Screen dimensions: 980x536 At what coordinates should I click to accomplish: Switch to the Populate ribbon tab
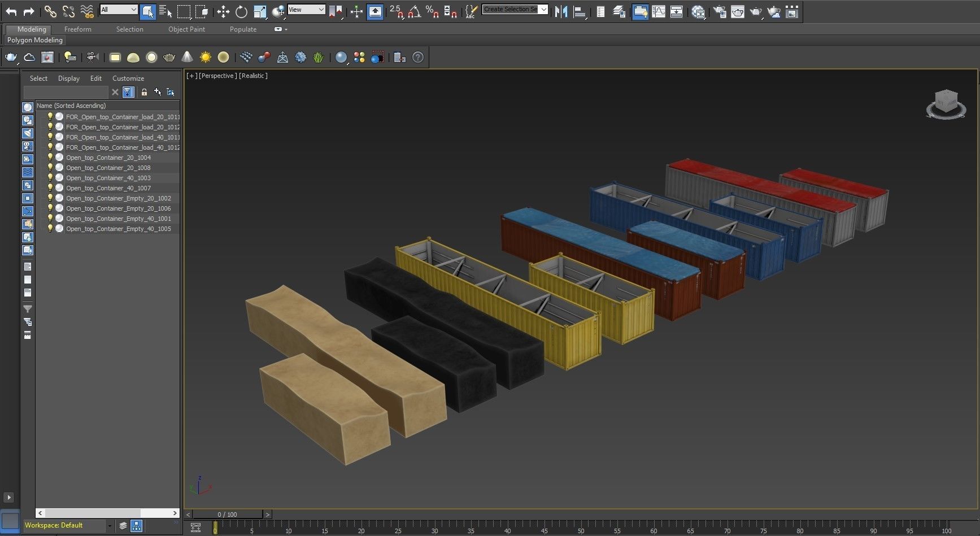pos(243,29)
